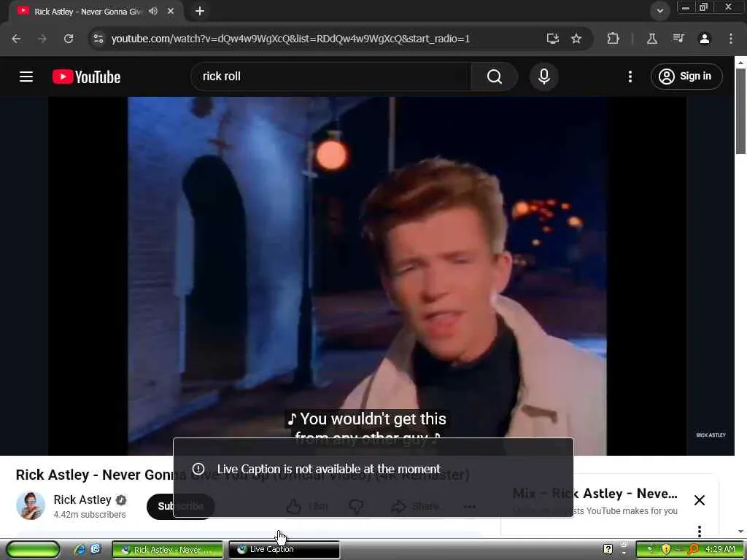This screenshot has width=747, height=560.
Task: Open the YouTube hamburger guide menu
Action: coord(26,77)
